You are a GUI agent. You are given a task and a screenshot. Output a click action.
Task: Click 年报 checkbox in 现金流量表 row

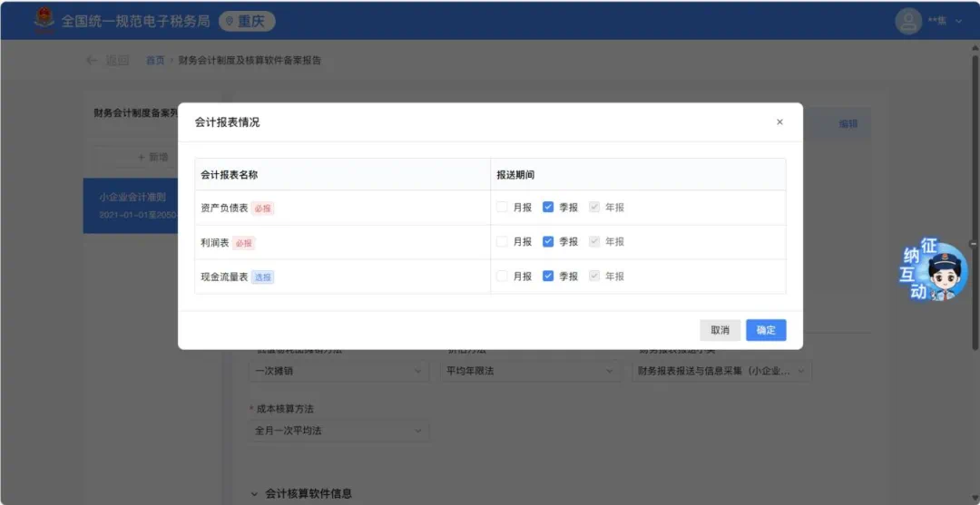(x=594, y=276)
